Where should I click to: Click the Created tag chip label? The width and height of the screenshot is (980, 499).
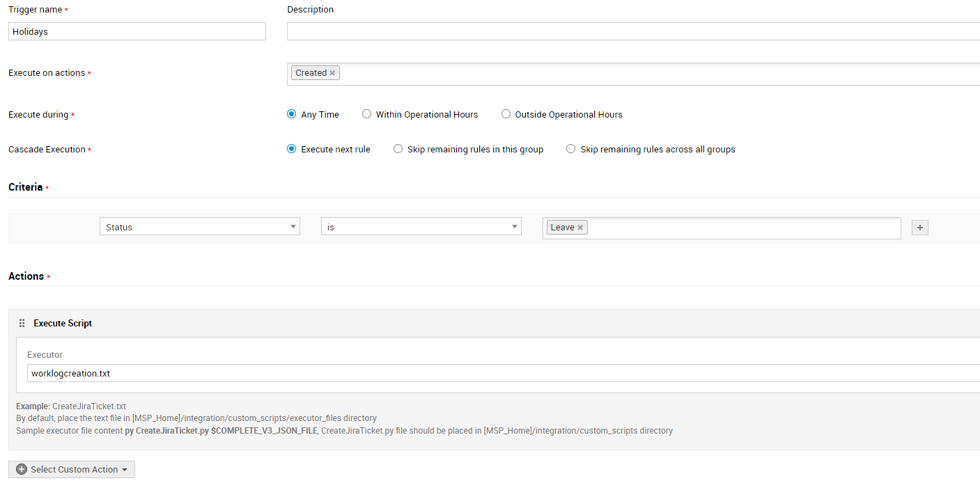tap(311, 73)
